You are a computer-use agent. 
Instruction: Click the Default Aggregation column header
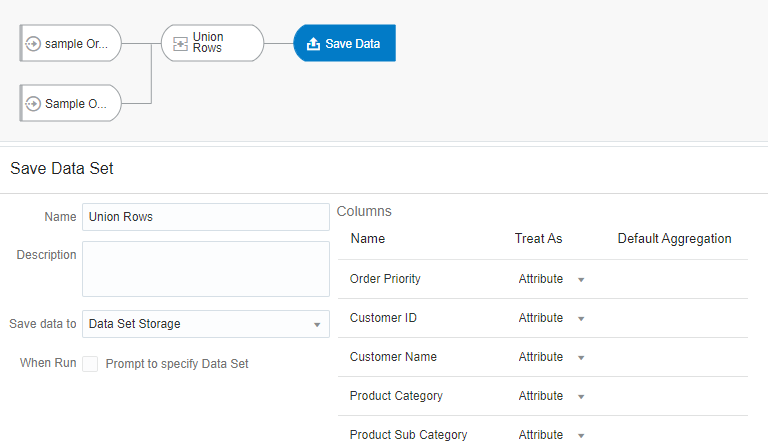pos(674,239)
